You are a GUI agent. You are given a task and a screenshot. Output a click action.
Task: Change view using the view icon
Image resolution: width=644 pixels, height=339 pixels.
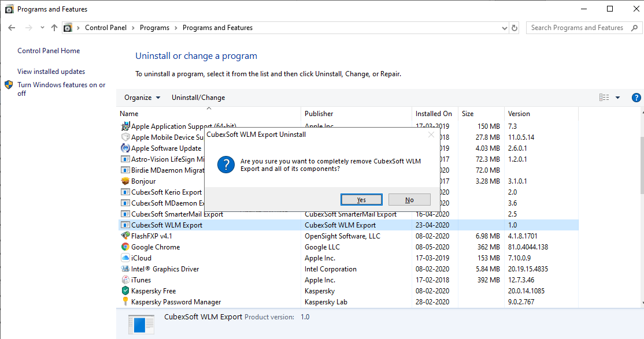(x=604, y=97)
